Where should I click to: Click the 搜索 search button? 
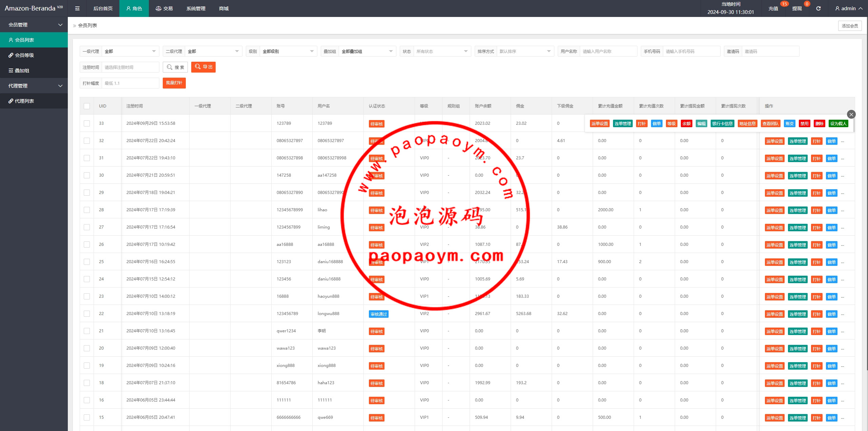[x=175, y=67]
